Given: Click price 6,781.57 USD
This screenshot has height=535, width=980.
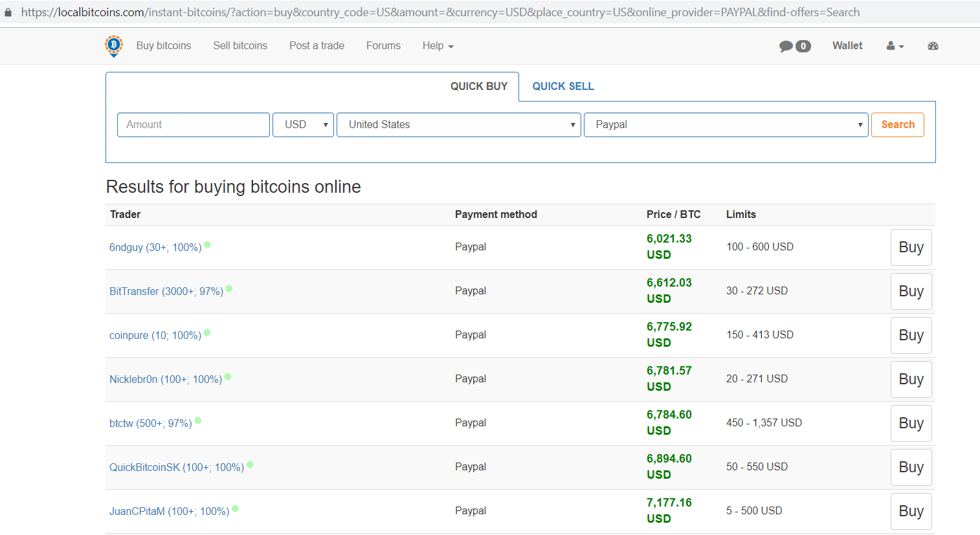Looking at the screenshot, I should pyautogui.click(x=669, y=378).
